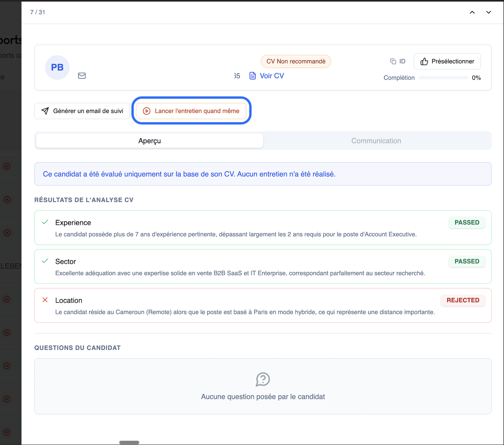Click Générer un email de suivi
Viewport: 504px width, 445px height.
pos(82,111)
